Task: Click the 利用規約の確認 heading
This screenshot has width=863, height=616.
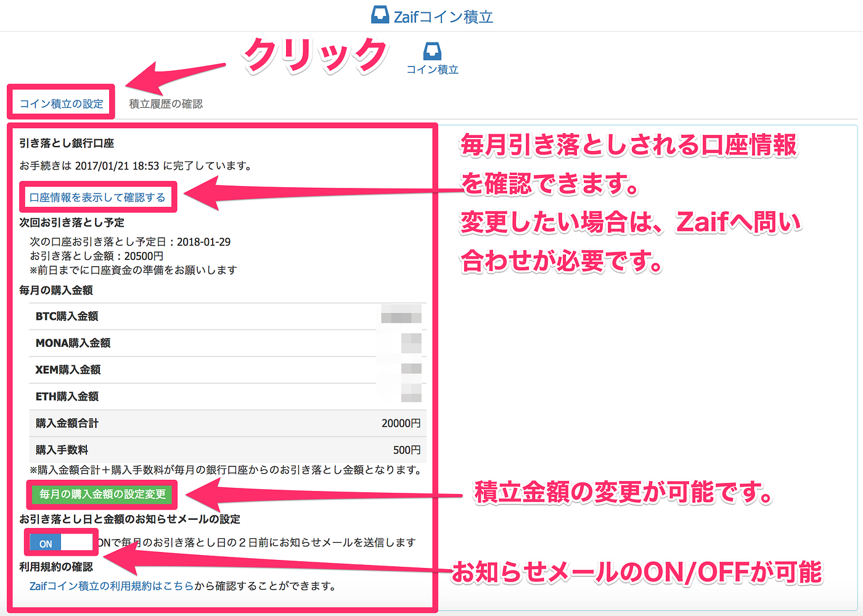Action: coord(56,567)
